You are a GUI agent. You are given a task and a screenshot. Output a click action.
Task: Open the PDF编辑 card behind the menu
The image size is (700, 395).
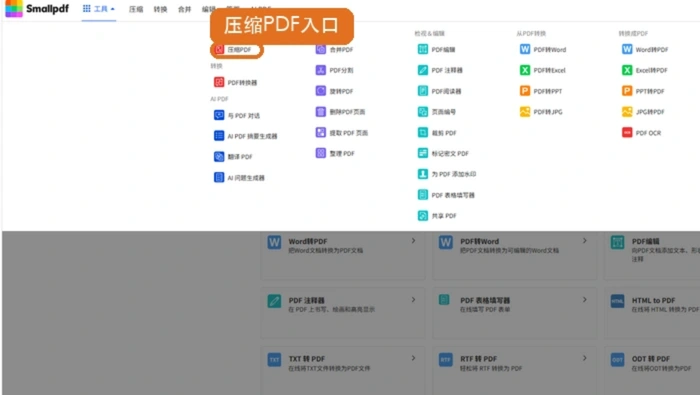(x=652, y=256)
